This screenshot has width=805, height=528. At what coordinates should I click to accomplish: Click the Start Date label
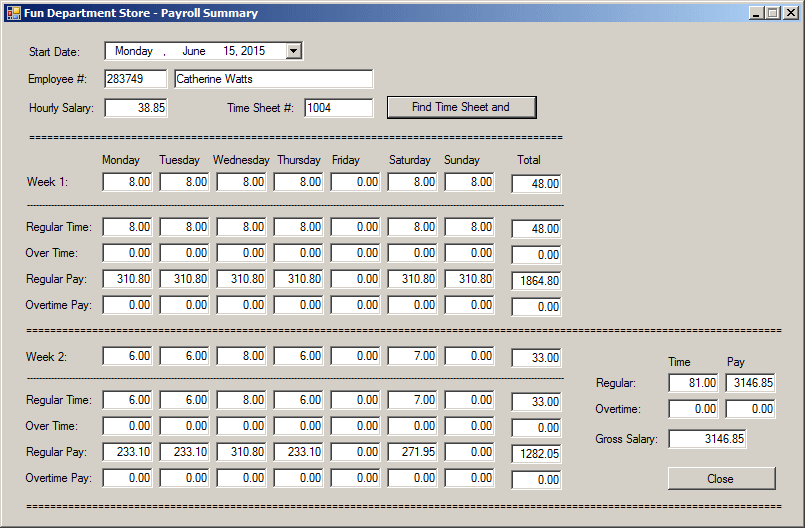pyautogui.click(x=54, y=52)
